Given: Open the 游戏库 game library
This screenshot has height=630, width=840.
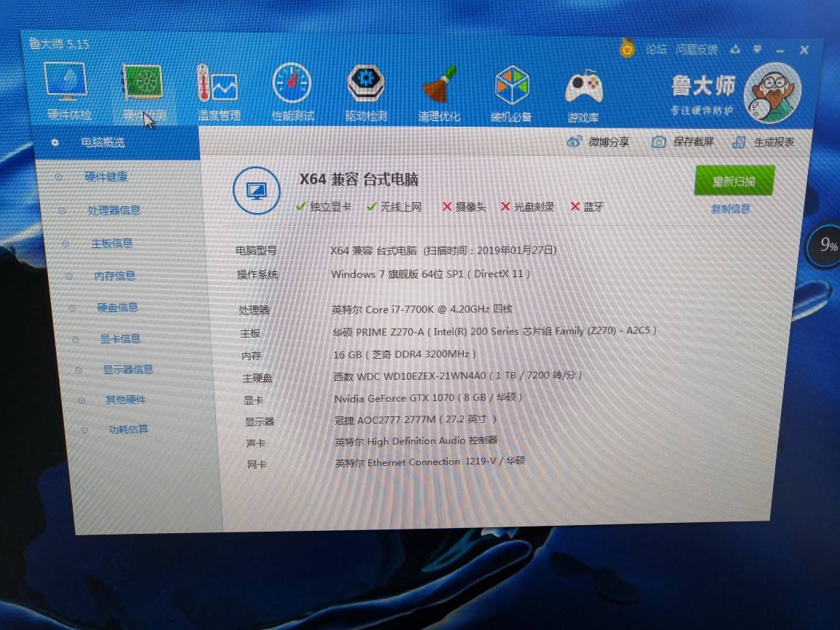Looking at the screenshot, I should 583,96.
